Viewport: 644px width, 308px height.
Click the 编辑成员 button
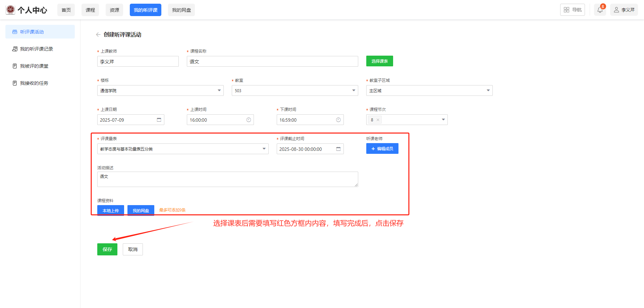click(382, 149)
